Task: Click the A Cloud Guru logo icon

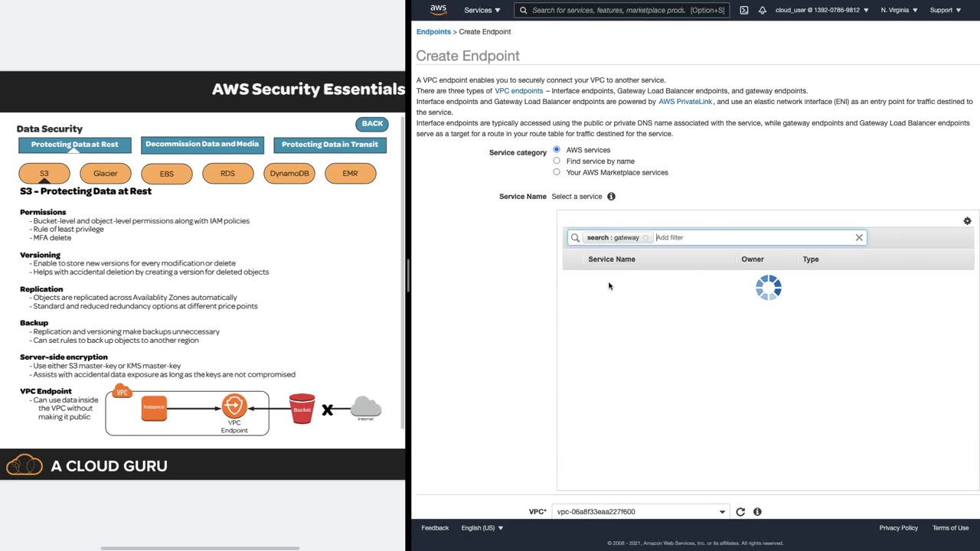Action: tap(24, 465)
